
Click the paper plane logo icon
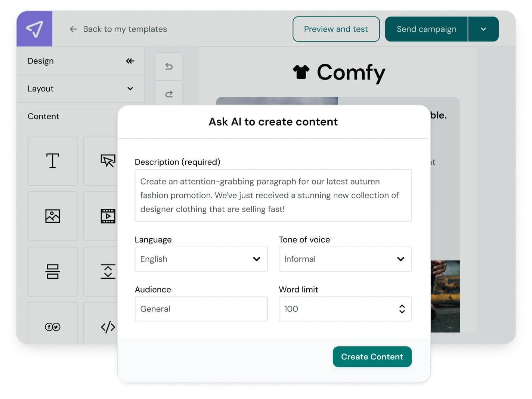coord(34,29)
